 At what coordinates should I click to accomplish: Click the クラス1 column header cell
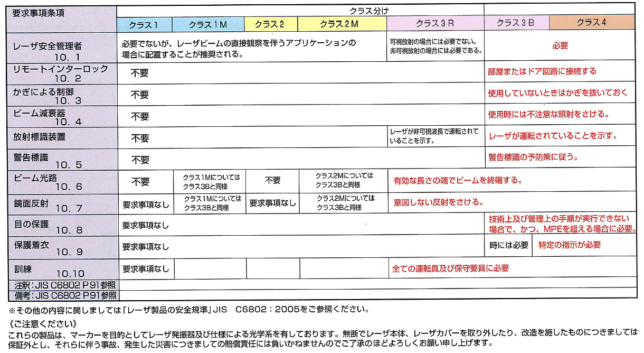tap(144, 24)
